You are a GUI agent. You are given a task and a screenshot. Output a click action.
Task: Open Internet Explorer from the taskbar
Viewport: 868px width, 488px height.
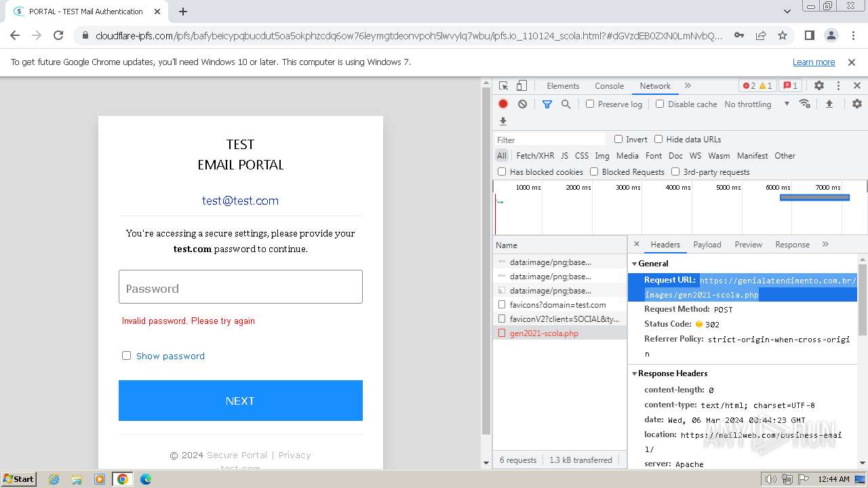[x=54, y=479]
